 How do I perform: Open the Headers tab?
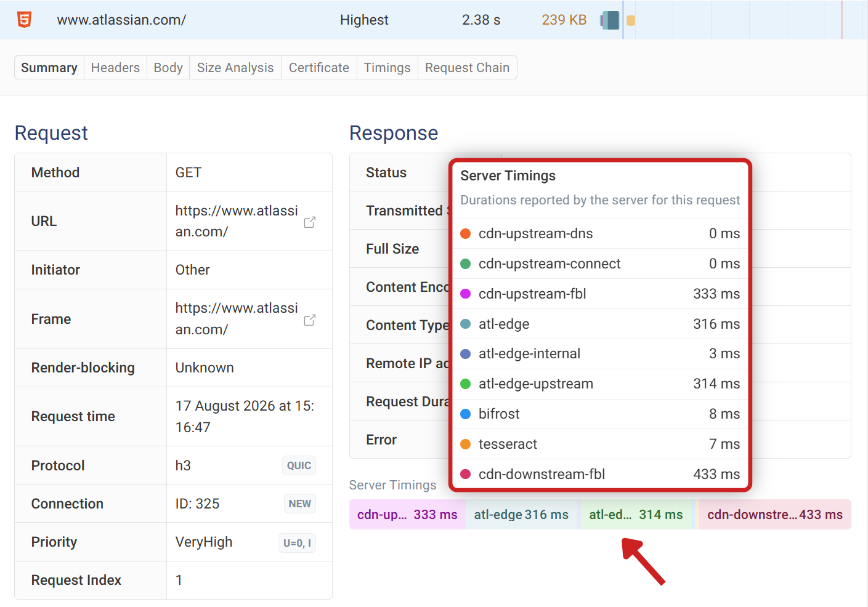point(115,68)
